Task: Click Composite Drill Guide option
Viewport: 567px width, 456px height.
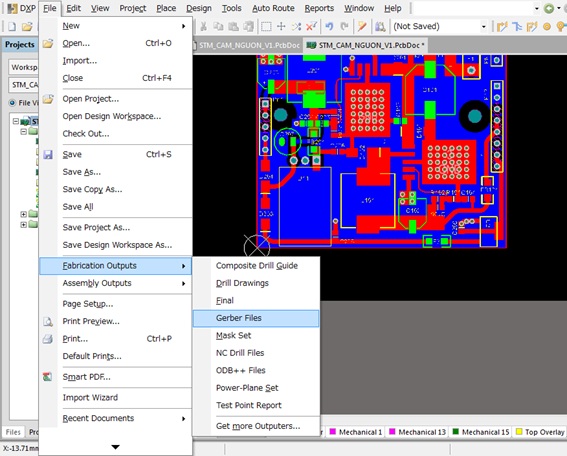Action: click(257, 266)
